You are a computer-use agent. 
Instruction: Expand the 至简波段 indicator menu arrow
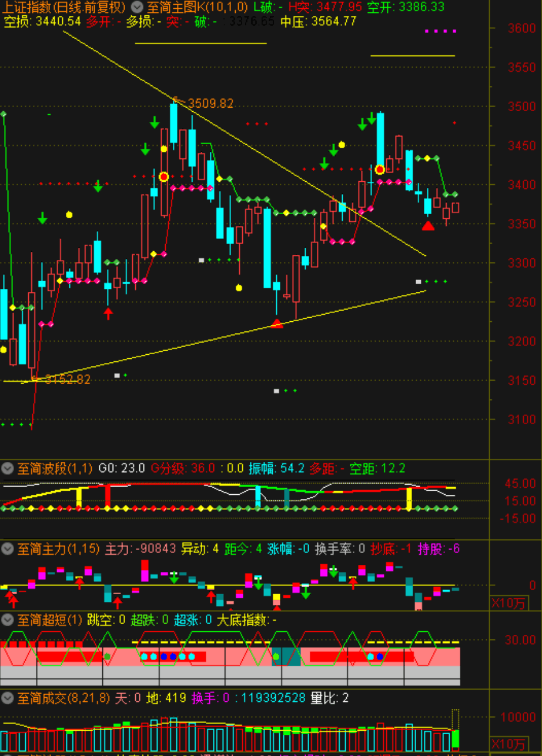[x=8, y=469]
